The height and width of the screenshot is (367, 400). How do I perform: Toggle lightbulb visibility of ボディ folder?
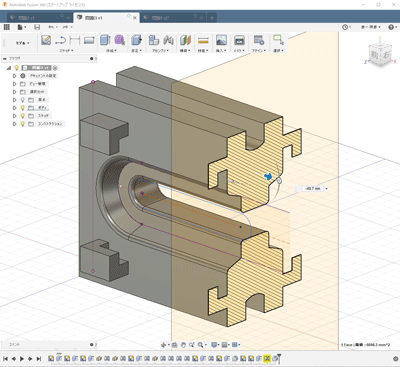point(23,108)
